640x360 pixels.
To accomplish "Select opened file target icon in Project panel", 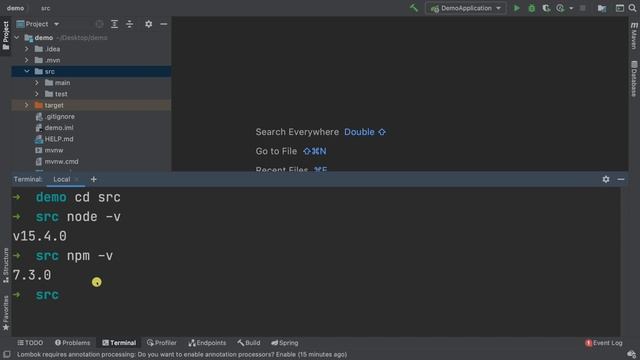I will (x=99, y=24).
